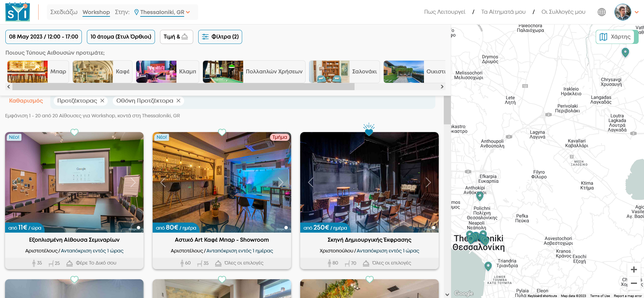Unfavorite the Σκηνή Δημιουργικής Έκφρασης listing
Screen dimensions: 644x298
pyautogui.click(x=369, y=132)
